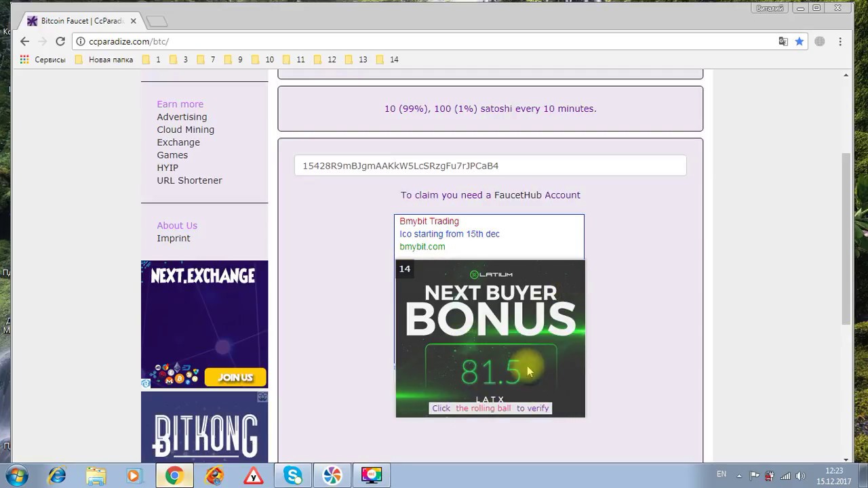The image size is (868, 488).
Task: Click the browser forward arrow
Action: [43, 41]
